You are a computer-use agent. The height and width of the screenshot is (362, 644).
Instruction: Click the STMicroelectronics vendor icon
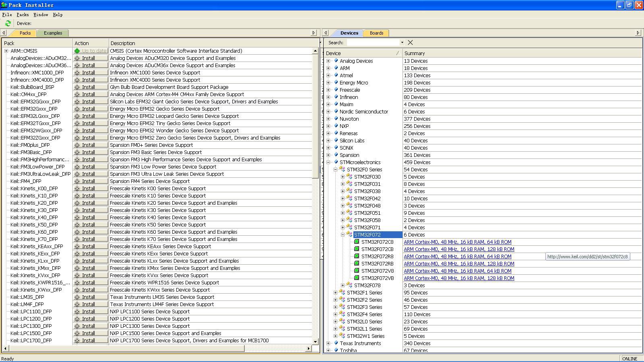click(x=336, y=162)
